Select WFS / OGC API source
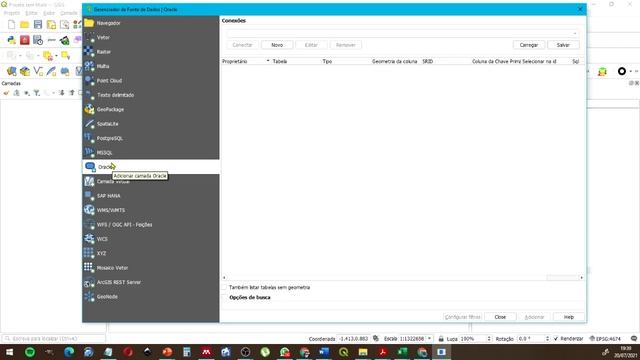Image resolution: width=640 pixels, height=360 pixels. tap(151, 224)
